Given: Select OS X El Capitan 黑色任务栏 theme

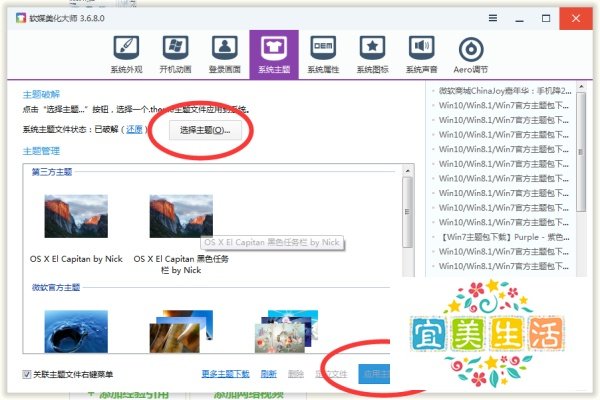Looking at the screenshot, I should pos(181,234).
